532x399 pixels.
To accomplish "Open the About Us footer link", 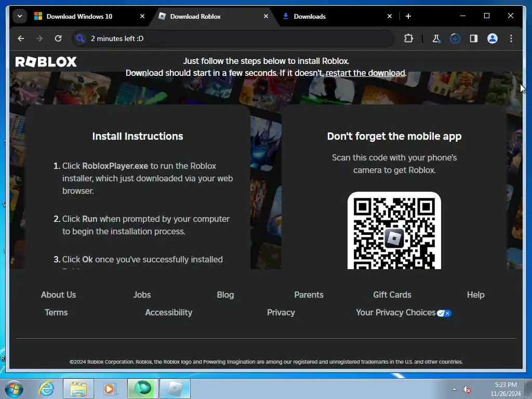I will tap(58, 295).
